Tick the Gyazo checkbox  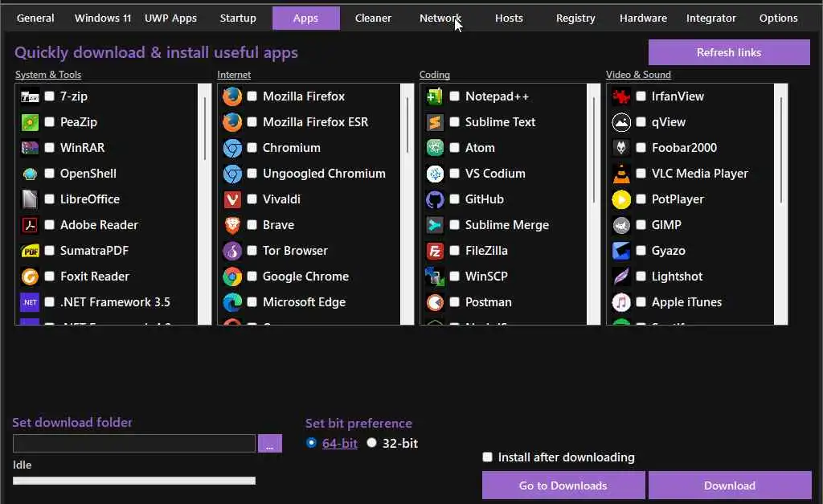tap(641, 251)
